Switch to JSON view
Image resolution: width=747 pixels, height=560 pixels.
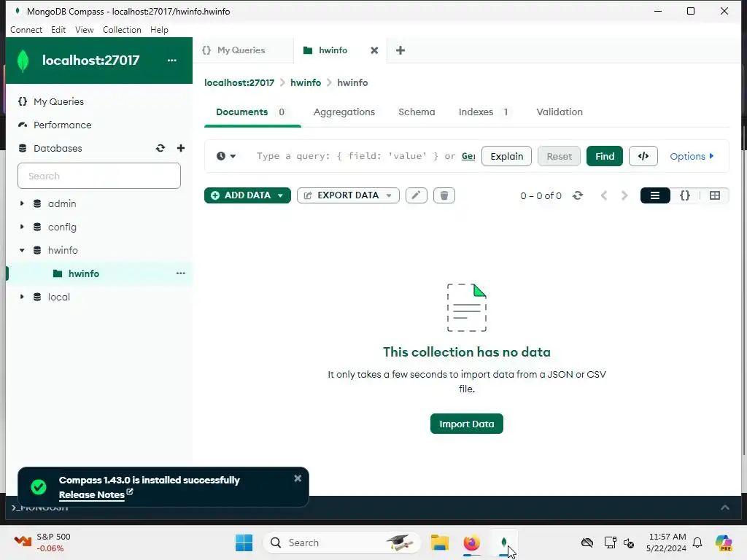(684, 195)
